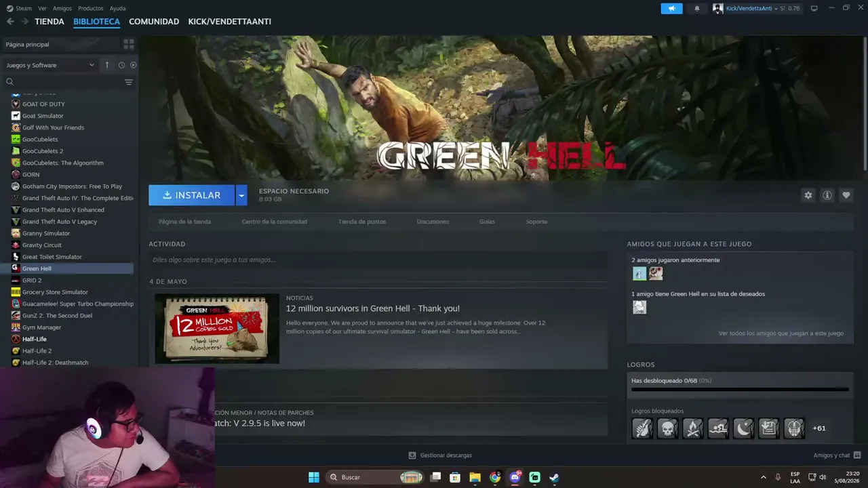Click the achievements progress bar
The width and height of the screenshot is (868, 488).
(740, 390)
